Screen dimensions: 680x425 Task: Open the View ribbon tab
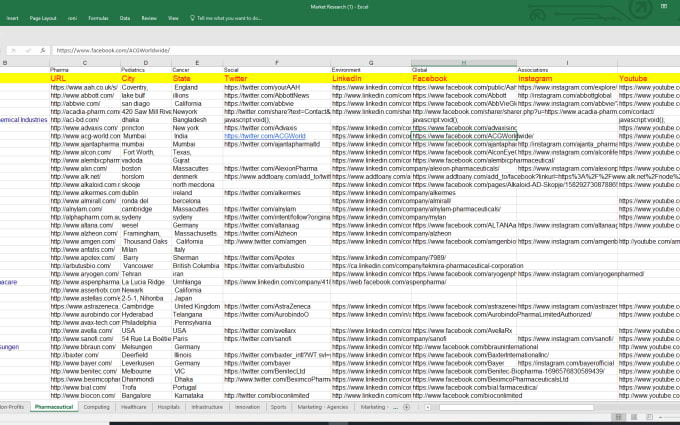(x=173, y=18)
